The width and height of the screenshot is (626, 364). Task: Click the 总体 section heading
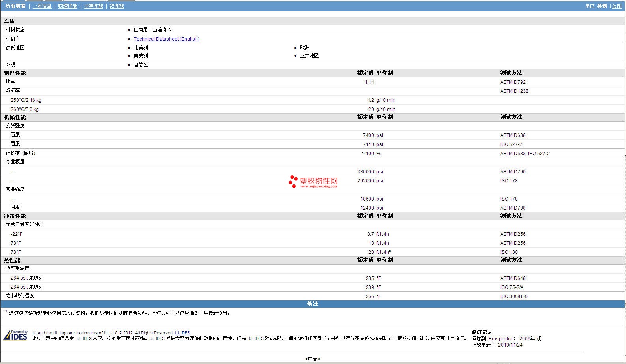(x=9, y=21)
